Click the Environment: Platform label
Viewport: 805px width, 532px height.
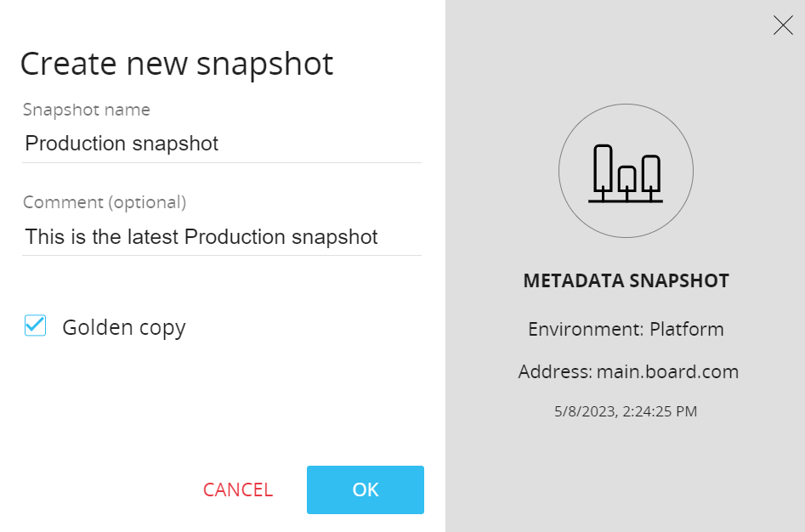(626, 329)
